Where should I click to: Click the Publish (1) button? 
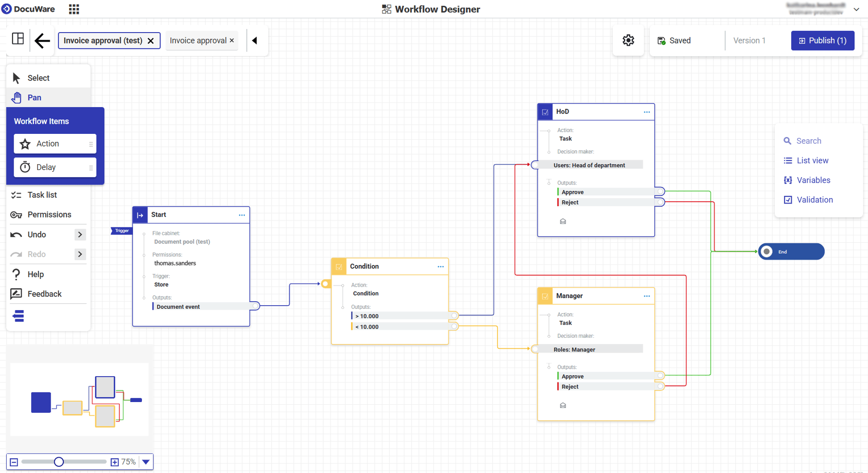pyautogui.click(x=822, y=40)
